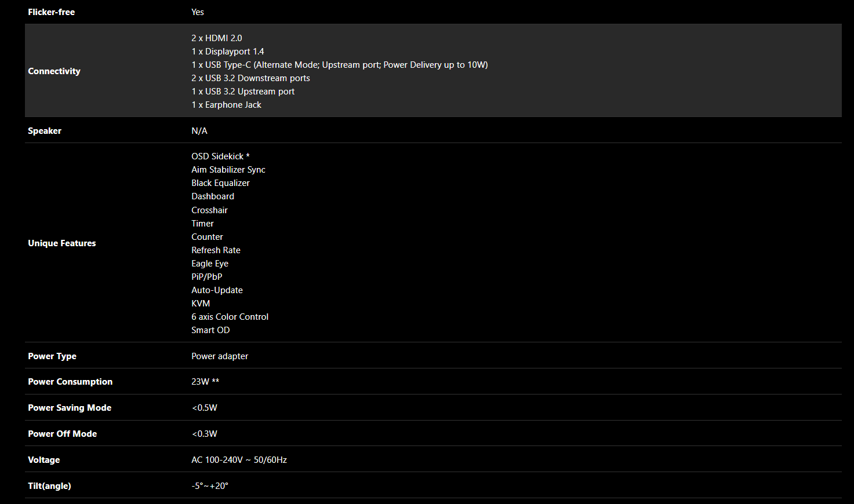Click the Unique Features heading
This screenshot has width=854, height=504.
62,243
